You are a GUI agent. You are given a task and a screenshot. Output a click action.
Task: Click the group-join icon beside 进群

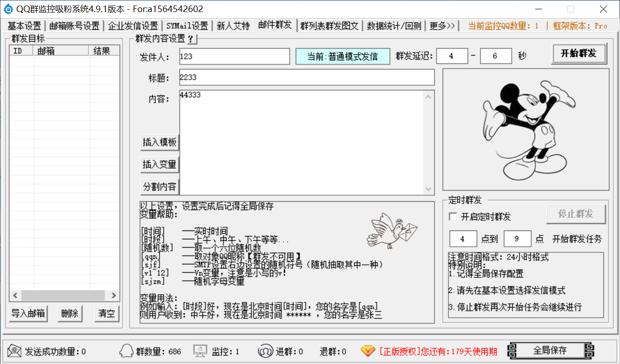pyautogui.click(x=265, y=351)
